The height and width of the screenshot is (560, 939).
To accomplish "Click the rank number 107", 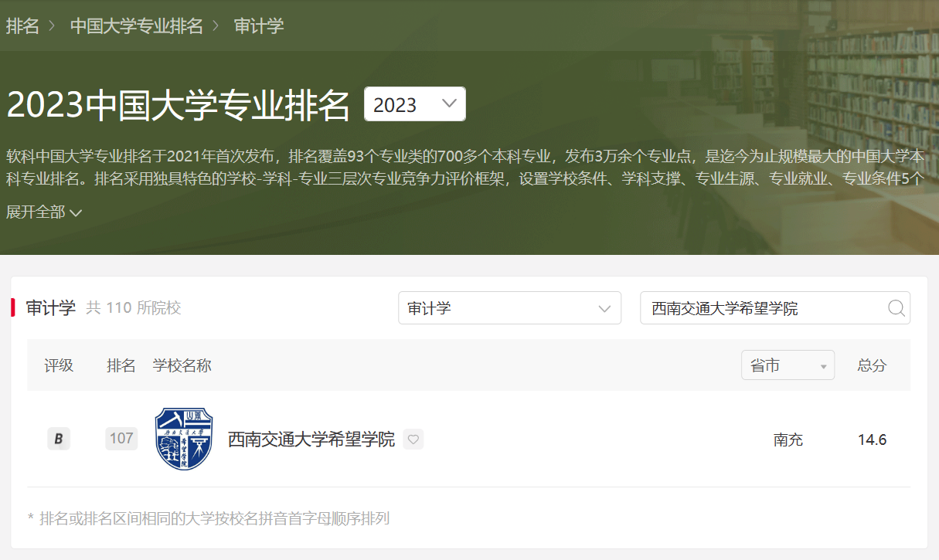I will click(121, 439).
